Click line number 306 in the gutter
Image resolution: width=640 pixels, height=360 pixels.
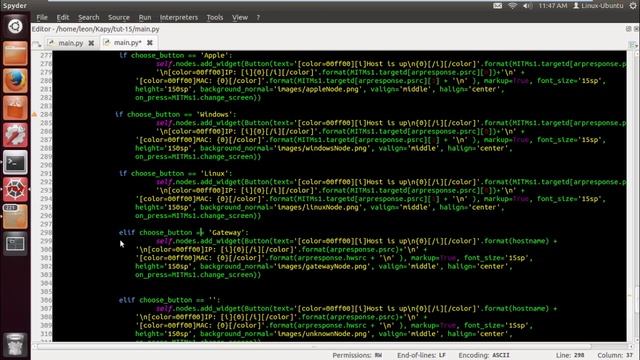(x=46, y=300)
